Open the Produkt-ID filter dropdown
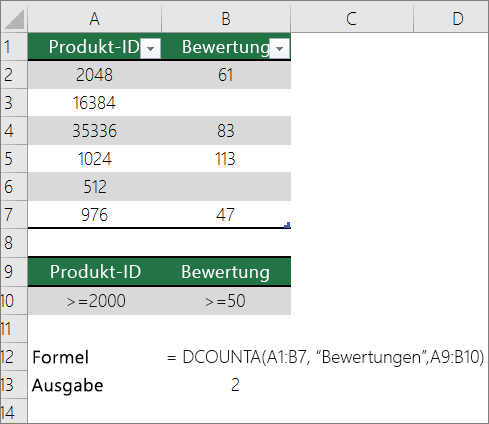Screen dimensions: 489x424 (150, 49)
